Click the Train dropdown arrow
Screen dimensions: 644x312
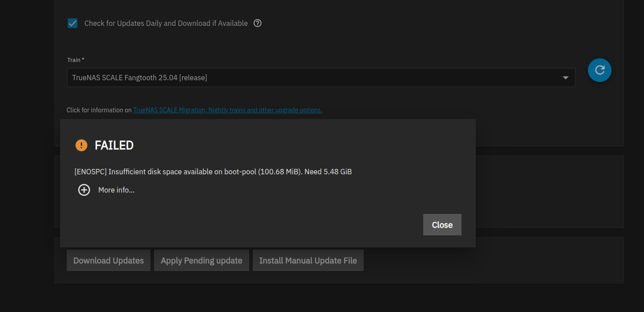click(x=565, y=78)
